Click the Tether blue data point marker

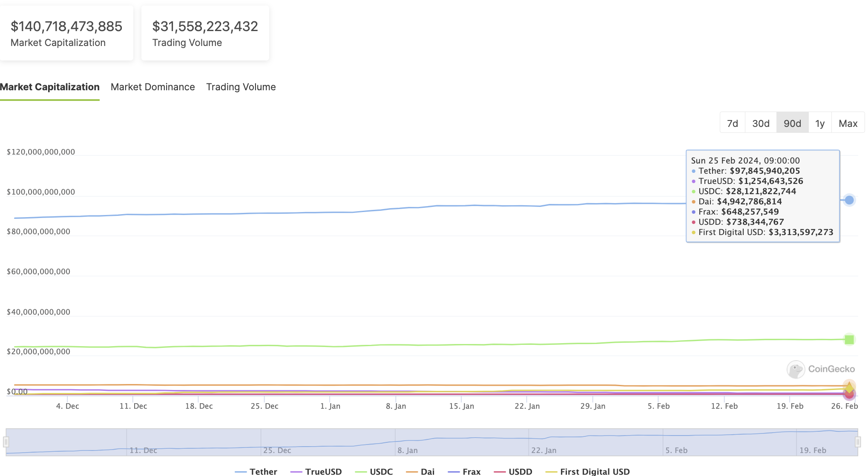(849, 200)
